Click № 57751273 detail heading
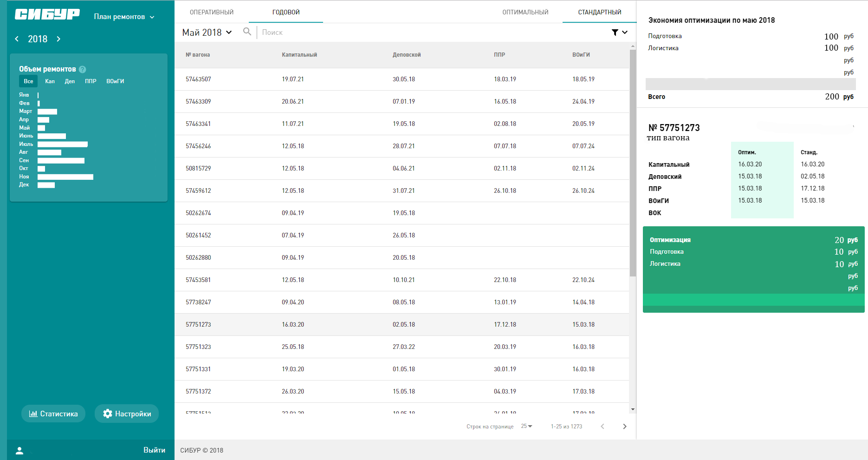Image resolution: width=868 pixels, height=460 pixels. coord(674,128)
